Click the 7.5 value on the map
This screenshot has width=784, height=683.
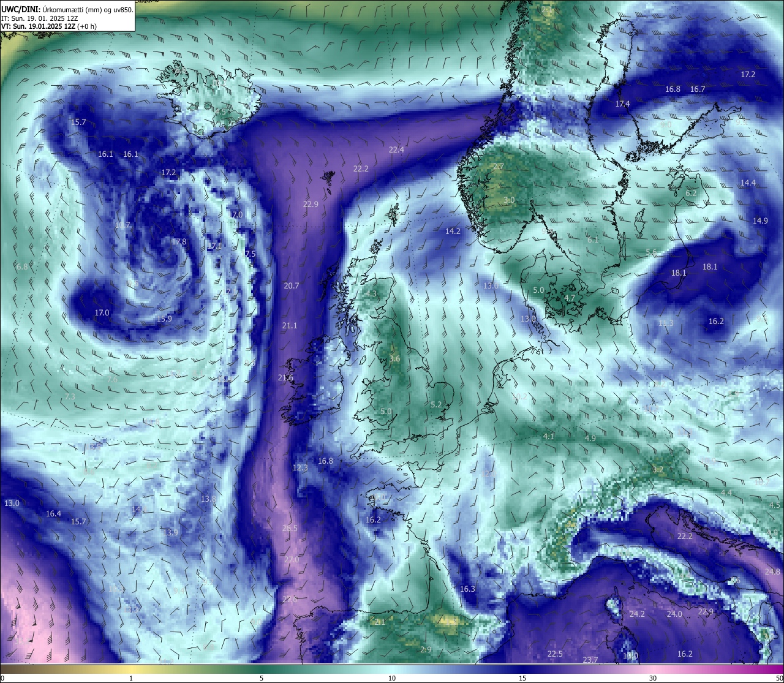[x=250, y=254]
